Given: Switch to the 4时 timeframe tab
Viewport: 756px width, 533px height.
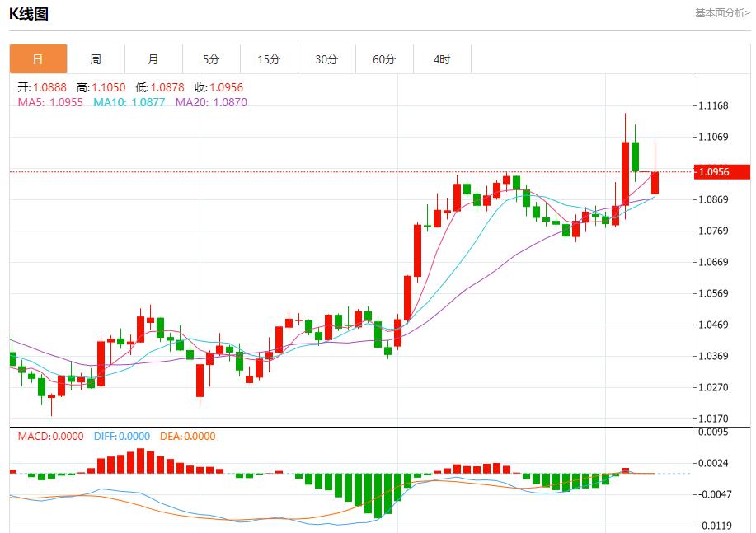Looking at the screenshot, I should pyautogui.click(x=442, y=59).
